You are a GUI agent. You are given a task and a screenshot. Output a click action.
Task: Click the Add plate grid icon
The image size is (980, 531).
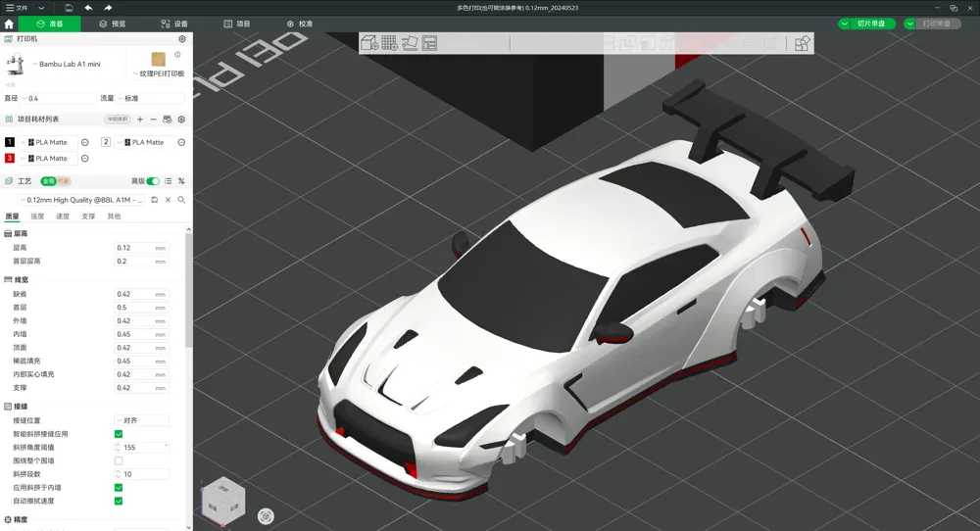point(389,43)
